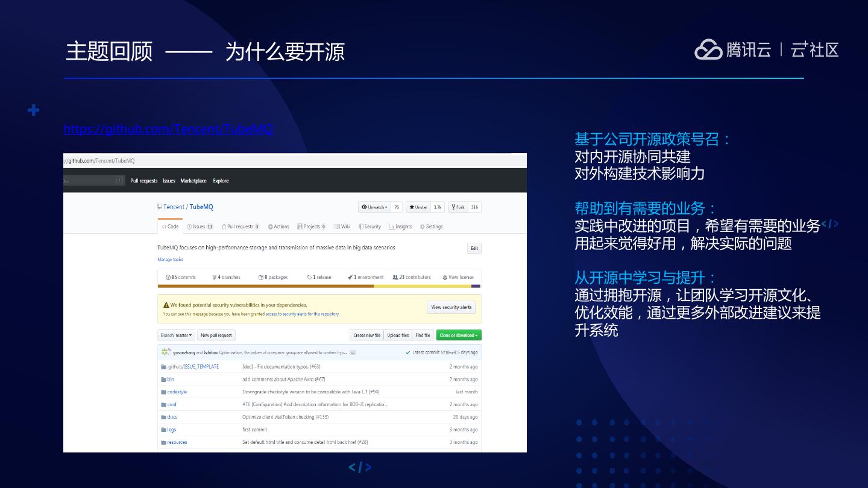Click the Unstar star button
Viewport: 868px width, 488px height.
pos(418,207)
